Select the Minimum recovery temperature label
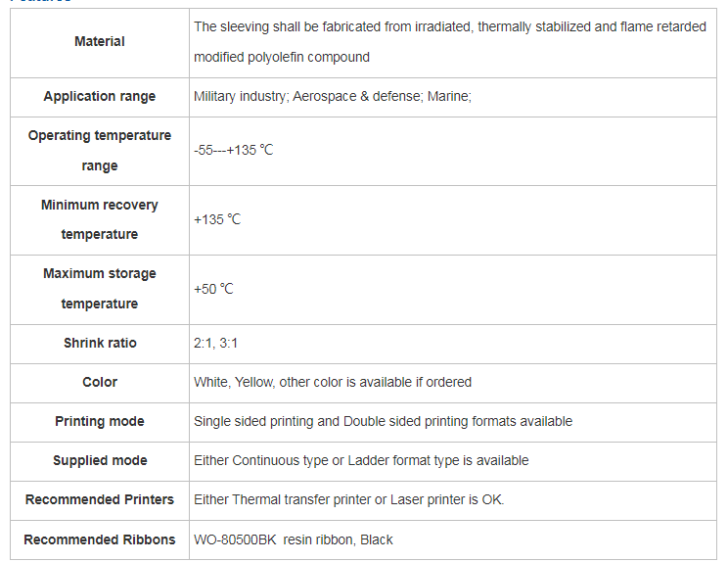The height and width of the screenshot is (562, 728). [x=100, y=219]
